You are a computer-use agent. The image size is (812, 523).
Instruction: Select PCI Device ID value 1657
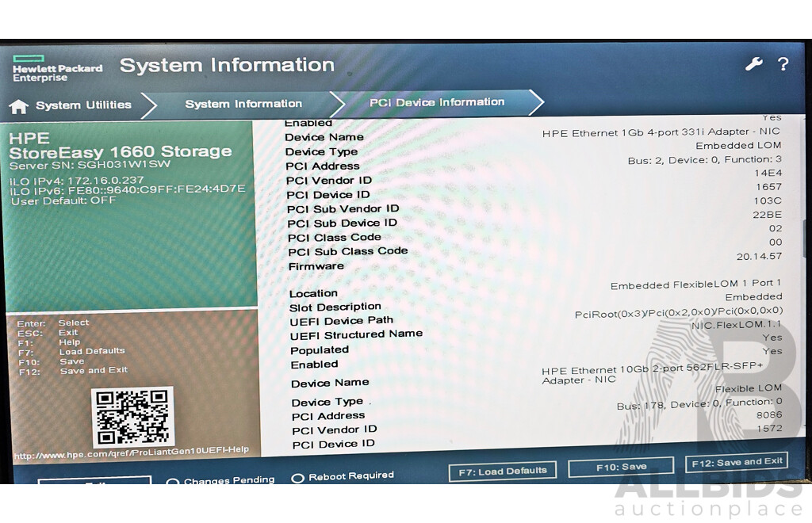tap(768, 187)
